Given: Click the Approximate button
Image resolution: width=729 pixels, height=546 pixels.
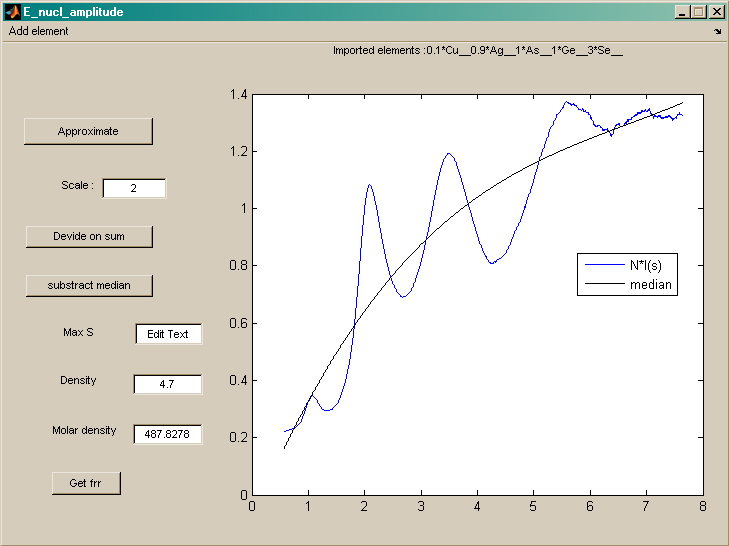Looking at the screenshot, I should [88, 131].
